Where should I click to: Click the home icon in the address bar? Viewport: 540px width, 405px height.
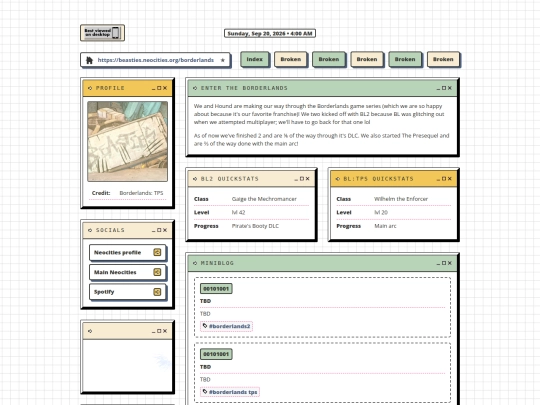[x=89, y=60]
